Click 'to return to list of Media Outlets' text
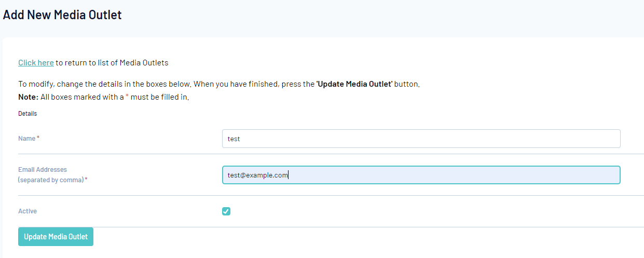This screenshot has width=644, height=258. point(112,63)
